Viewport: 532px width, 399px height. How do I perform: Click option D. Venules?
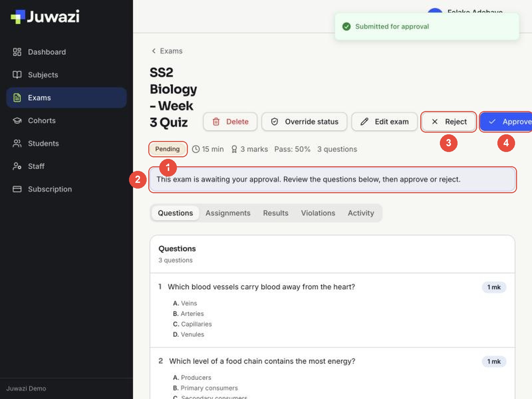pyautogui.click(x=189, y=334)
